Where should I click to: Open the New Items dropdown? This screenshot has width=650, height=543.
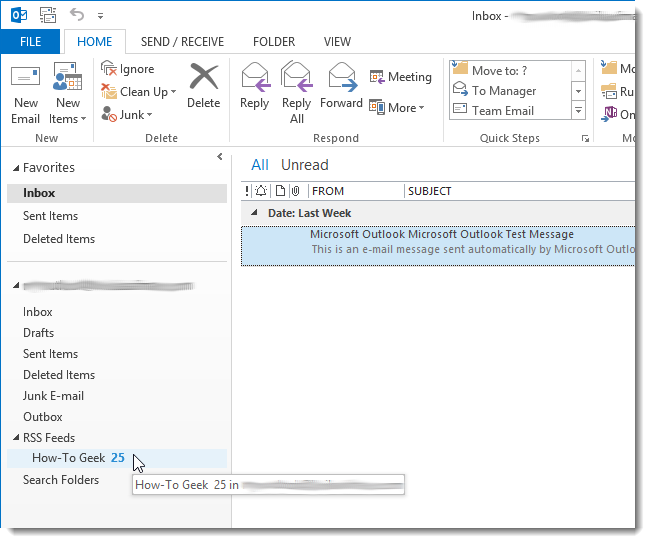(x=68, y=93)
